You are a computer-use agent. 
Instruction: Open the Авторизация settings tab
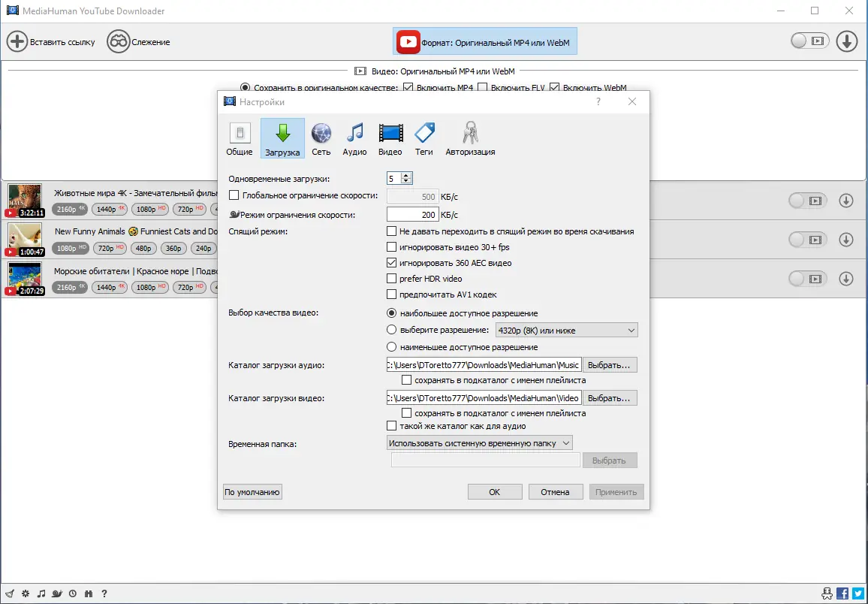point(471,138)
